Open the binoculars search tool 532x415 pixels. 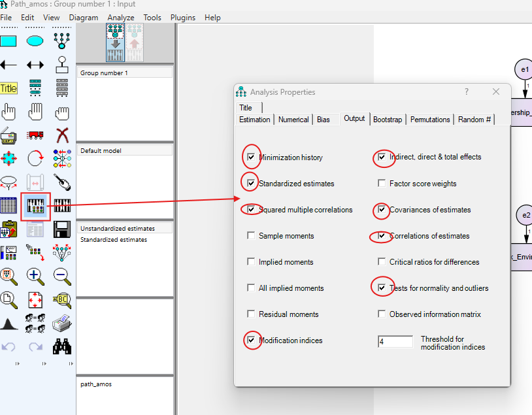click(62, 346)
